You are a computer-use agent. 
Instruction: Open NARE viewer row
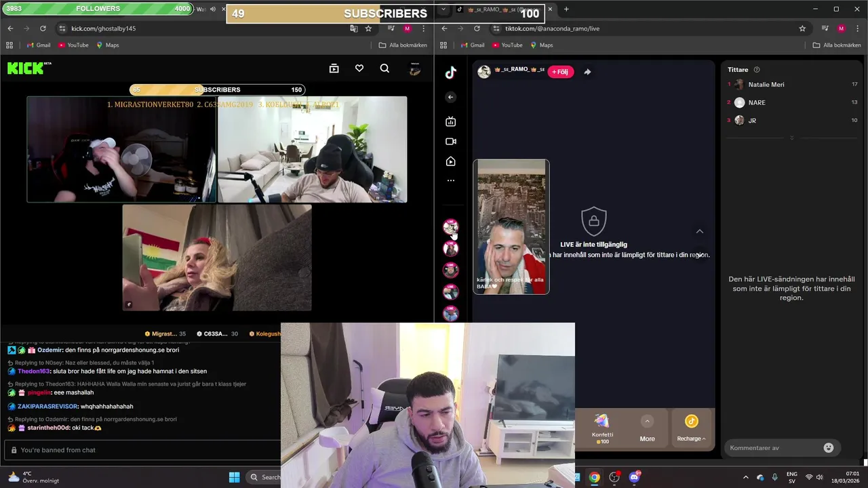coord(792,102)
